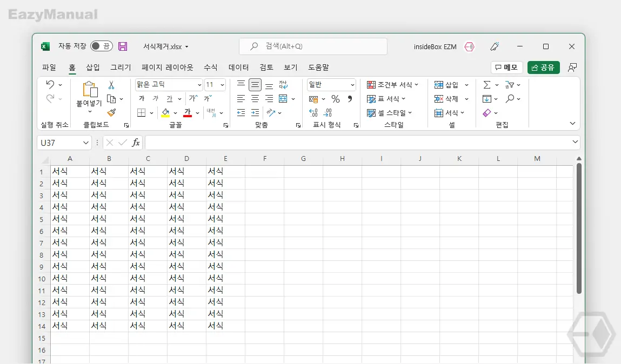Switch to the 페이지 레이아웃 tab

(x=168, y=68)
